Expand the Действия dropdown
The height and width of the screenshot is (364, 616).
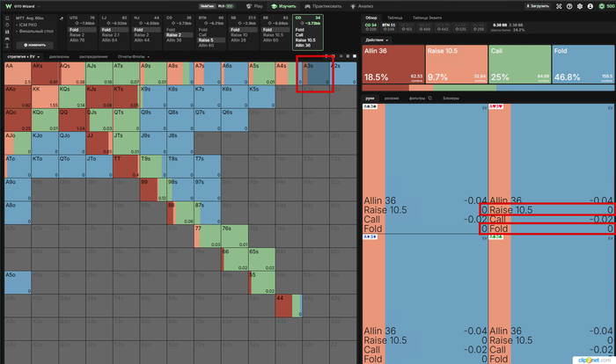[x=377, y=40]
